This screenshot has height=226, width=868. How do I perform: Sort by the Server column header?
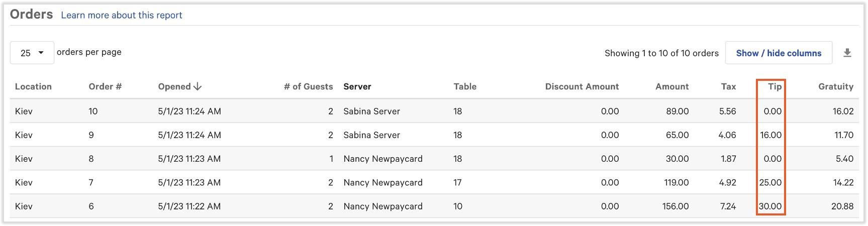pyautogui.click(x=357, y=86)
